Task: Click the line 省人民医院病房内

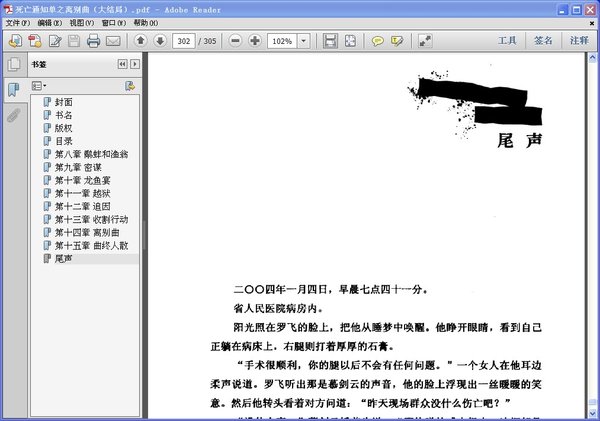Action: click(x=279, y=308)
